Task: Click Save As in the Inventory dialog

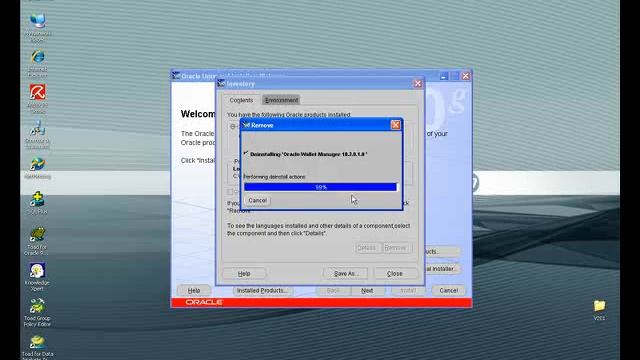Action: click(x=346, y=273)
